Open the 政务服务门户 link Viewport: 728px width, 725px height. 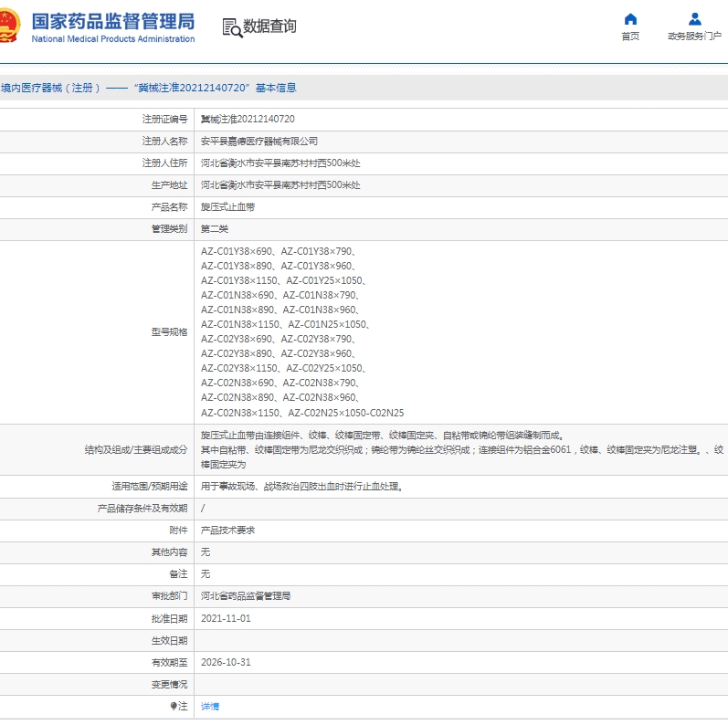pyautogui.click(x=694, y=37)
